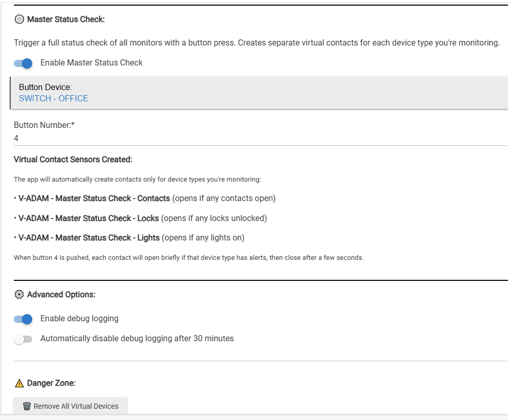This screenshot has width=508, height=420.
Task: Disable the Enable Master Status Check switch
Action: click(x=24, y=63)
